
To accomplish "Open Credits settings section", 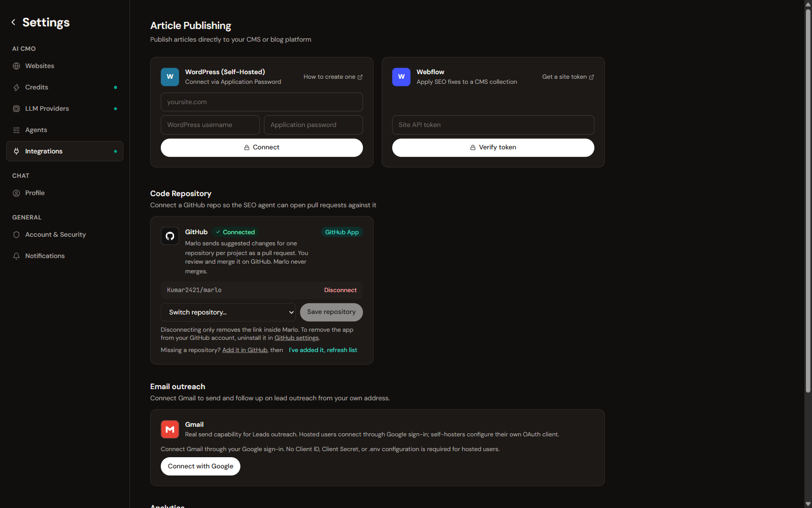I will [64, 87].
